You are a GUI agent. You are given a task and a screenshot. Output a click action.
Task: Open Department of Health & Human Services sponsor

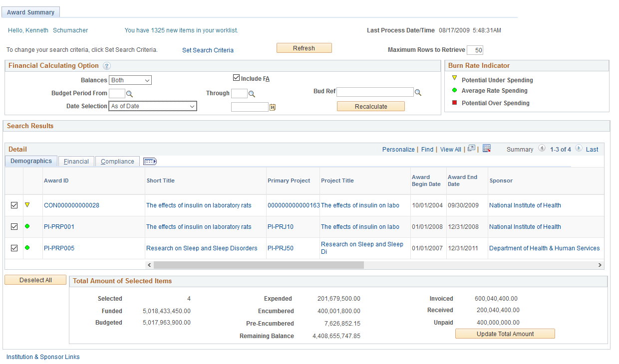[545, 248]
